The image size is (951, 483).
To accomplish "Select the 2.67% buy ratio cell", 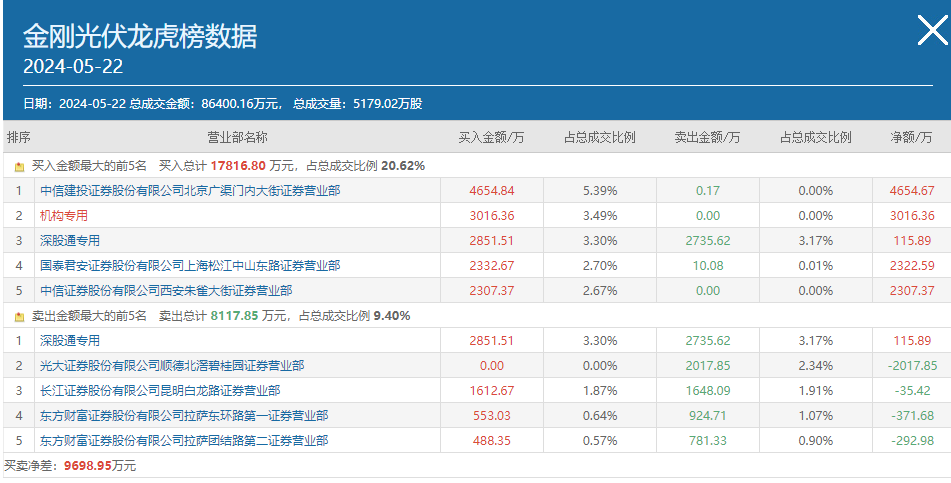I will 600,291.
